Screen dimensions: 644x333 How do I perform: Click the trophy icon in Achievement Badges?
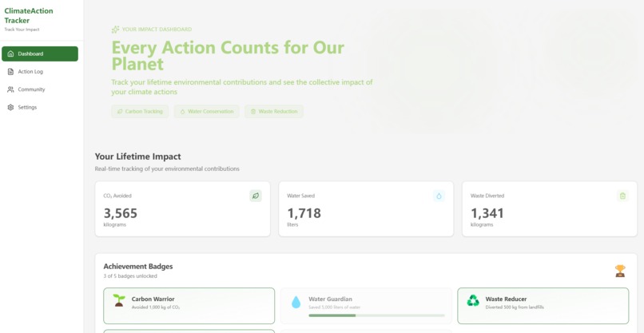(620, 271)
